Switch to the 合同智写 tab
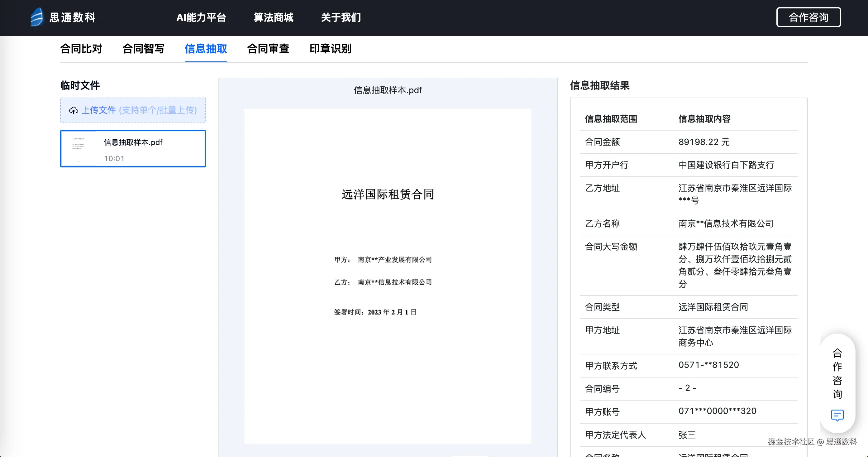This screenshot has width=868, height=457. pyautogui.click(x=143, y=49)
